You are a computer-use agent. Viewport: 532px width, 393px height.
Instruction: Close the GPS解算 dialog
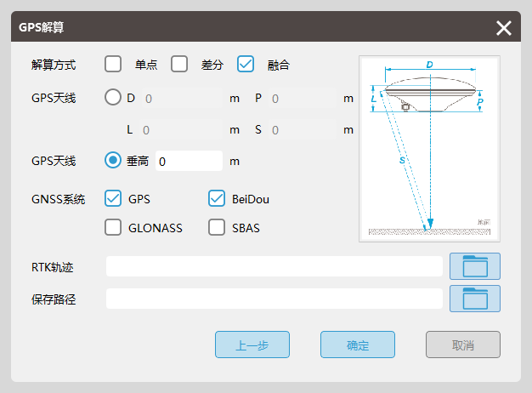(504, 28)
